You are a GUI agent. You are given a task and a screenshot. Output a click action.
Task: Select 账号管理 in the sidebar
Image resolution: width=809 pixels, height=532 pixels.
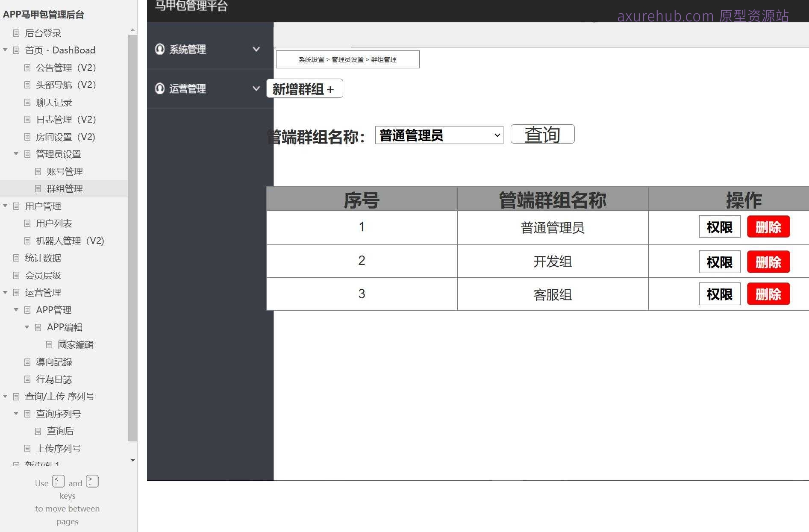(x=65, y=171)
